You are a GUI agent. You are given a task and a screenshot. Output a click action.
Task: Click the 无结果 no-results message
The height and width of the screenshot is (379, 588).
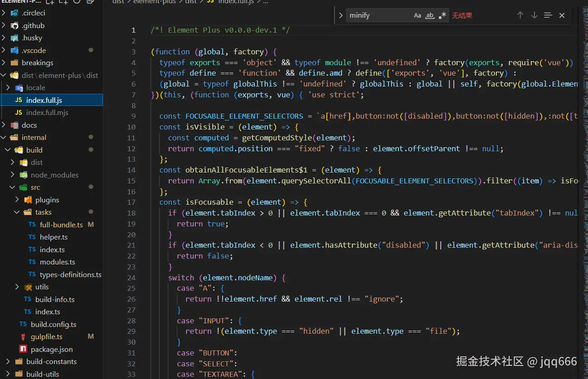pyautogui.click(x=462, y=16)
